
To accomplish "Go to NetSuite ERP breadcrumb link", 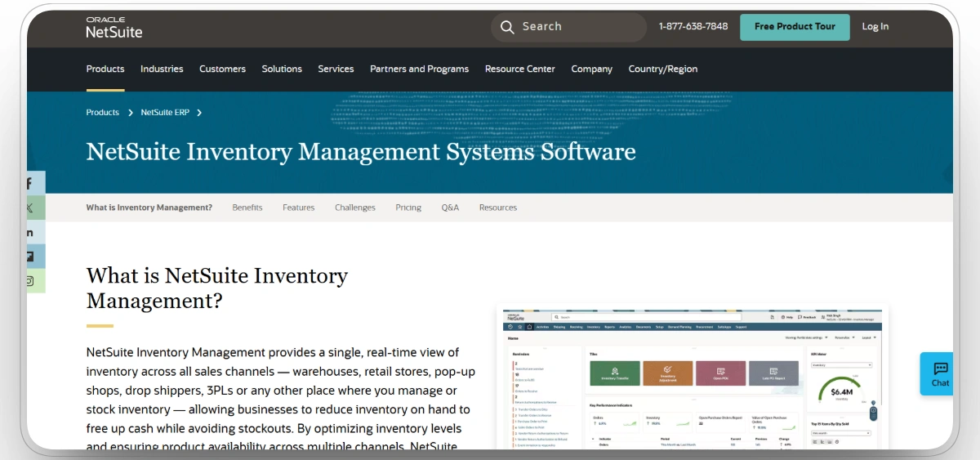I will pos(165,113).
